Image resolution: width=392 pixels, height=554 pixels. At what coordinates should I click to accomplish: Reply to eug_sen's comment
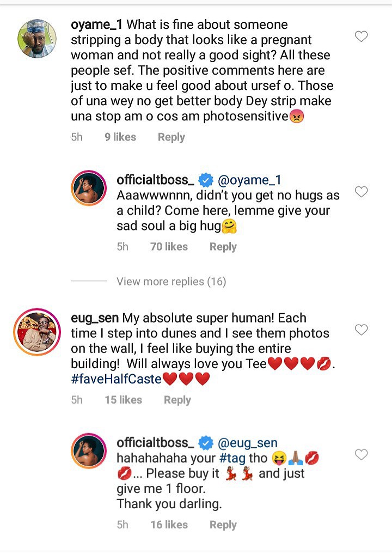click(x=177, y=400)
